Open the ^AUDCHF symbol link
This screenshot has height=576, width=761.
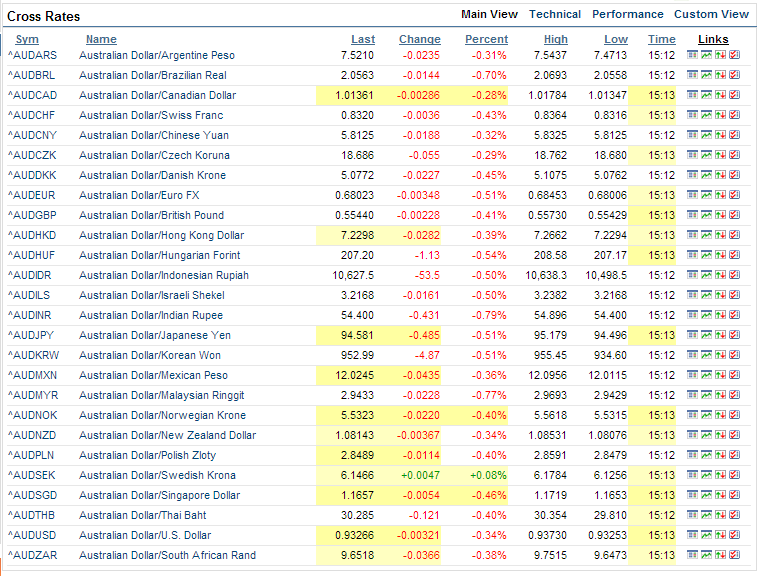(x=35, y=115)
